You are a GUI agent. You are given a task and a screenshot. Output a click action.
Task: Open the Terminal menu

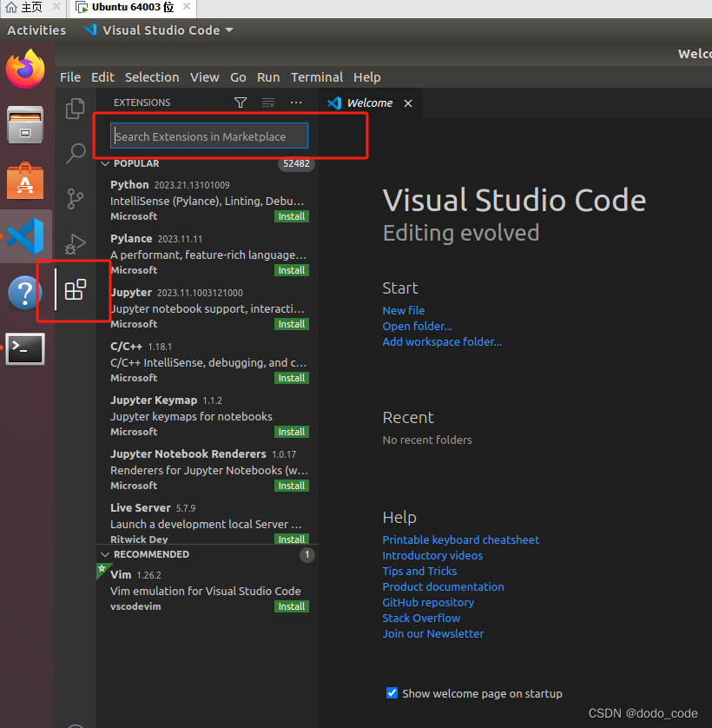[x=317, y=77]
